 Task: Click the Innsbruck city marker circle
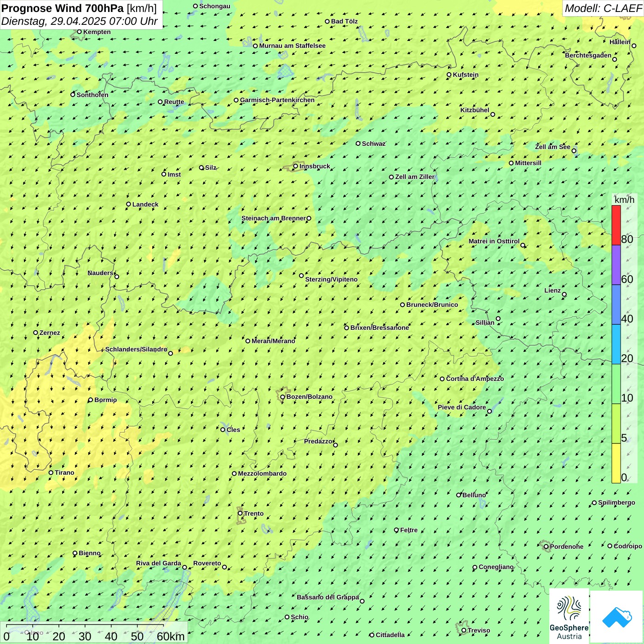click(296, 166)
